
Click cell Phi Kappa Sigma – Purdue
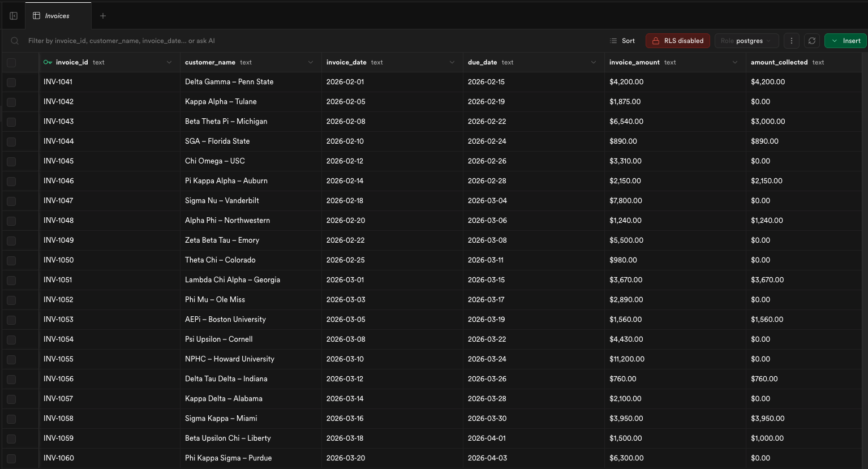251,458
